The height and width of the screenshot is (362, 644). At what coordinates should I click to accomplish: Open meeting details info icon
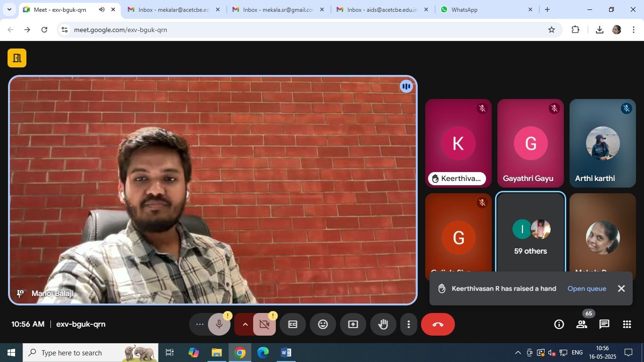pyautogui.click(x=559, y=324)
